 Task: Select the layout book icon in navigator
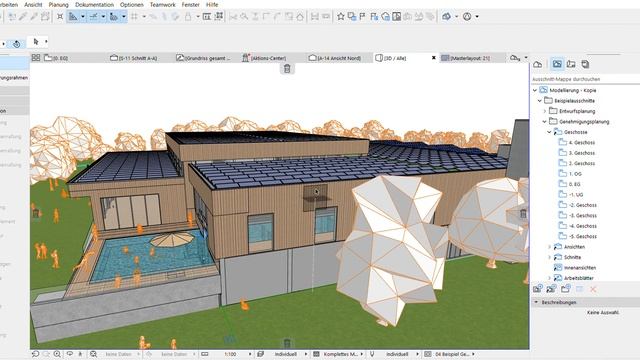click(x=571, y=64)
